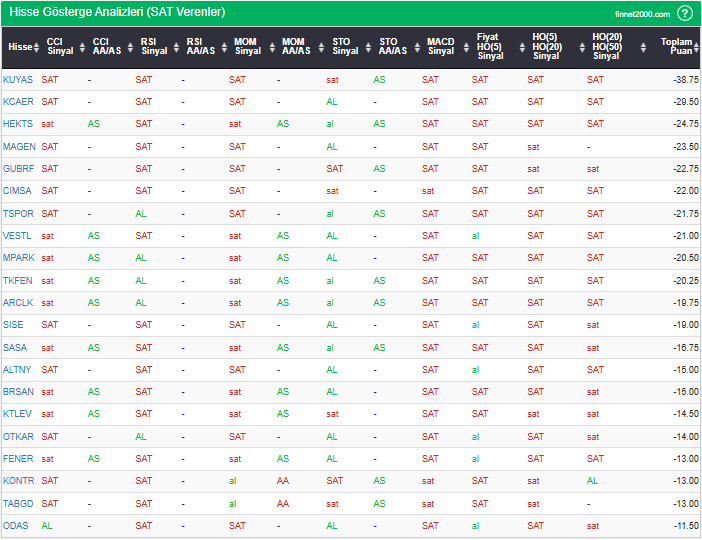Sort table by Hisse column arrows
The image size is (702, 540).
tap(37, 47)
